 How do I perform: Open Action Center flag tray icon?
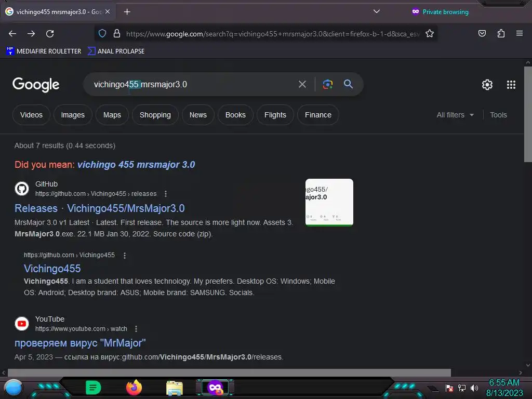tap(449, 388)
